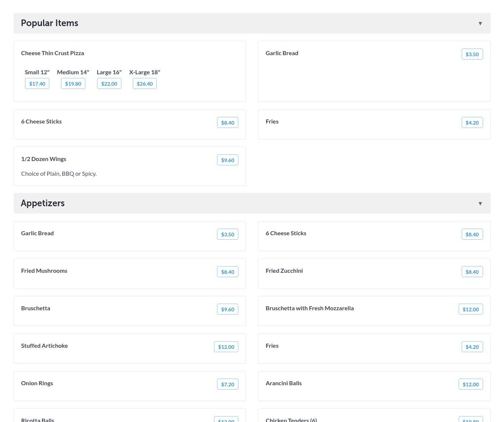Choose Large 16" pizza for $22.00

click(109, 84)
